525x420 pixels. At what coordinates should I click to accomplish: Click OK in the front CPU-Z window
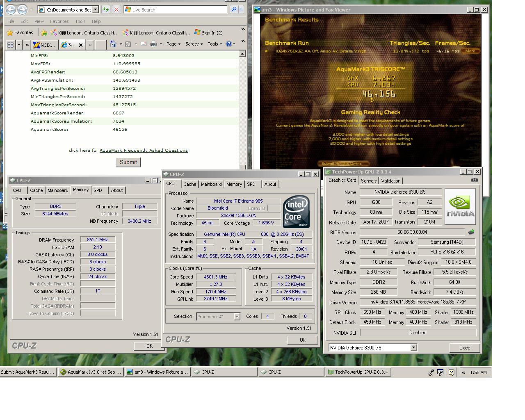click(x=303, y=340)
